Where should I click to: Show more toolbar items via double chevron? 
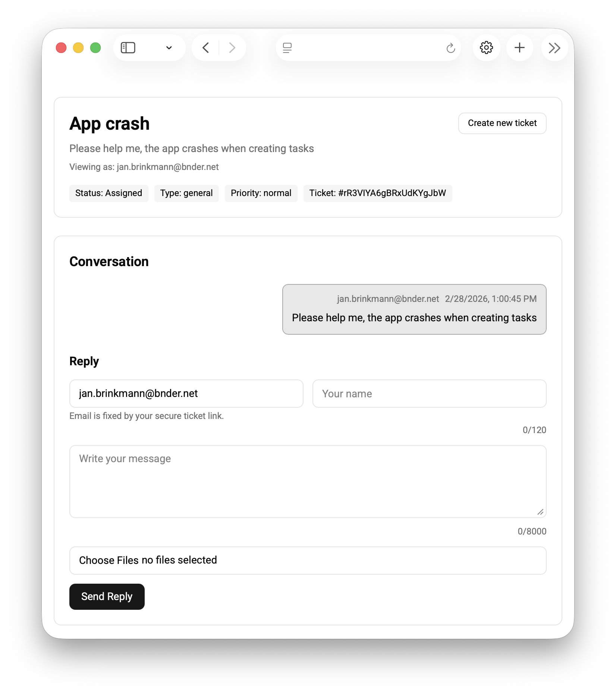pyautogui.click(x=554, y=48)
